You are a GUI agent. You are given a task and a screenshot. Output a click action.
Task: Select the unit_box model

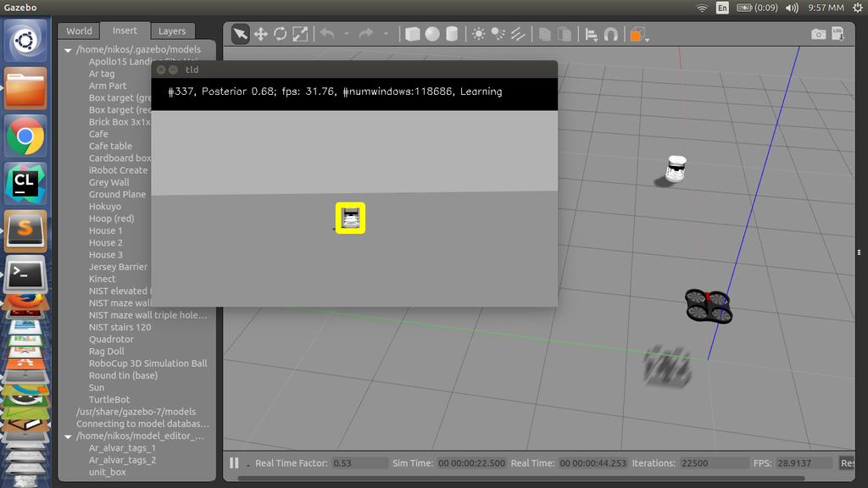(108, 472)
